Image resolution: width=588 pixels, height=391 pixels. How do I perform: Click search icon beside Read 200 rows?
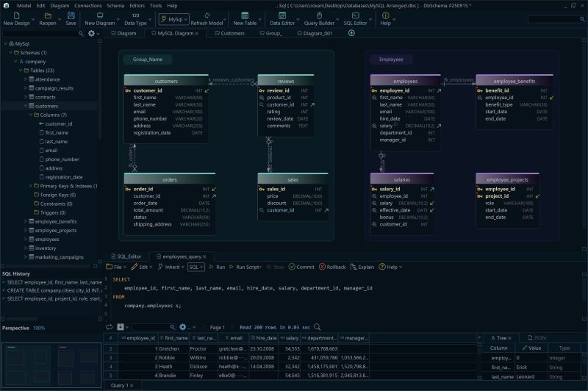pos(317,327)
